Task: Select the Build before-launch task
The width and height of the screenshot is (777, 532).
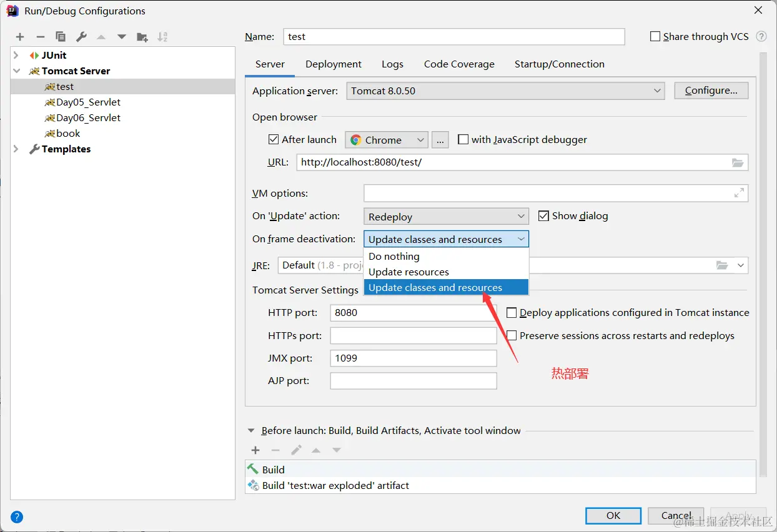Action: pos(500,470)
